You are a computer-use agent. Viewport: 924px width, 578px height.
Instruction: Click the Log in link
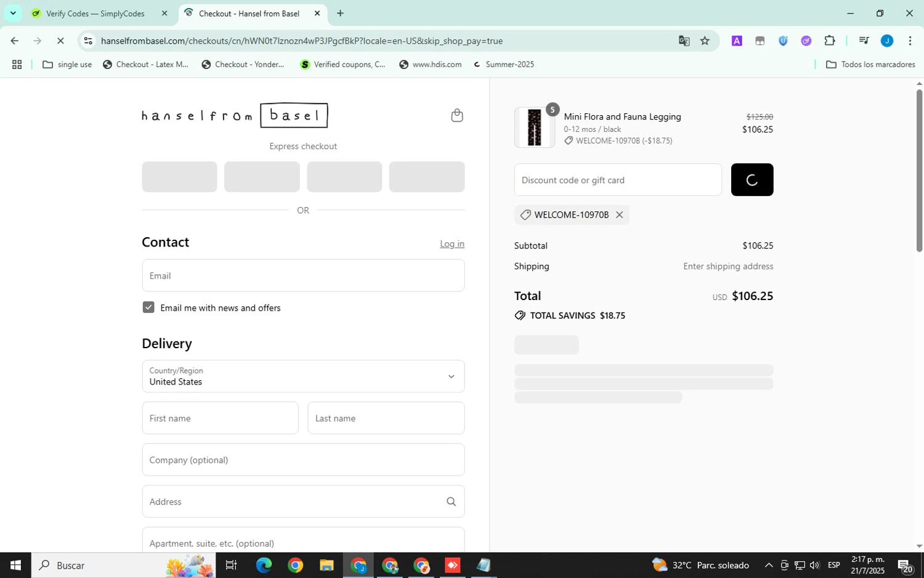tap(452, 244)
